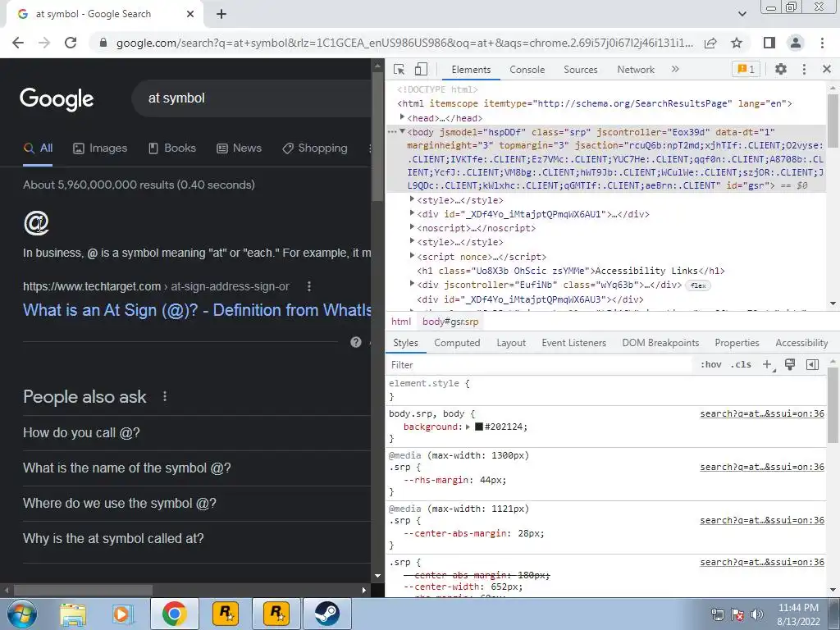This screenshot has height=630, width=840.
Task: Click the body dots actions icon
Action: [392, 132]
